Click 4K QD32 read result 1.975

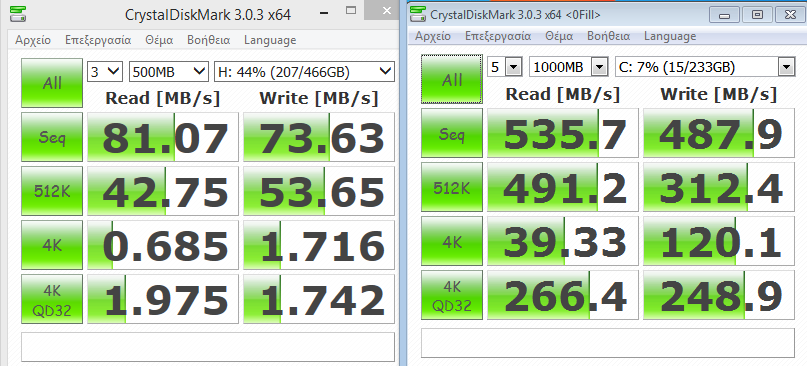tap(163, 299)
